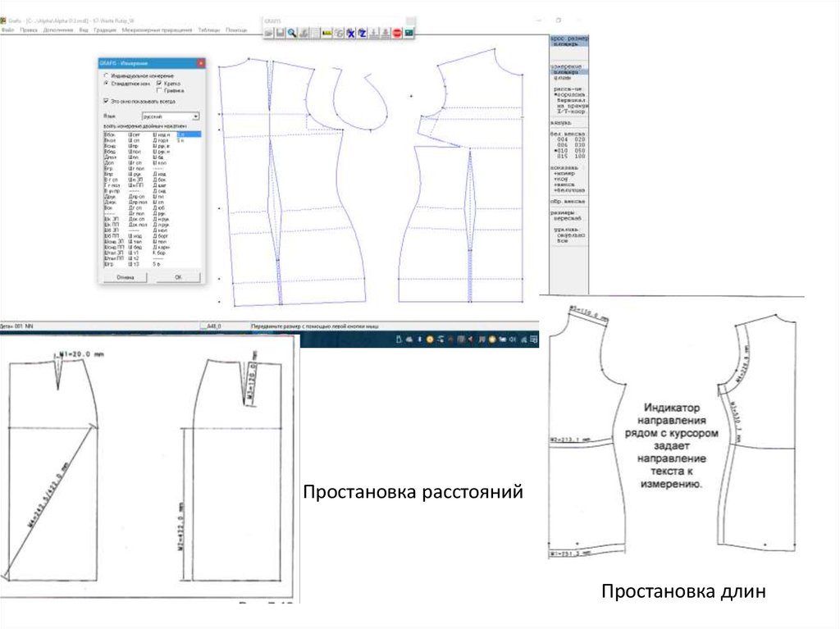Click the blue Z tool icon
Viewport: 840px width, 629px height.
[x=362, y=34]
